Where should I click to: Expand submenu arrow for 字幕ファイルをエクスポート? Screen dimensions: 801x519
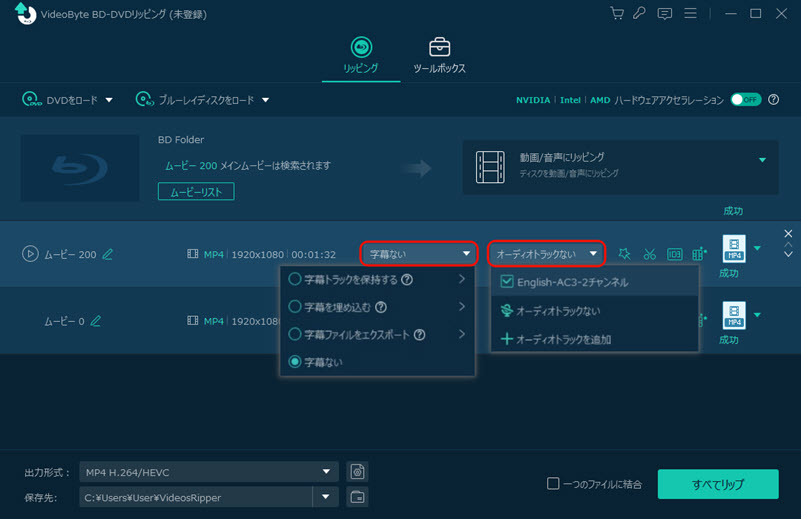point(462,334)
